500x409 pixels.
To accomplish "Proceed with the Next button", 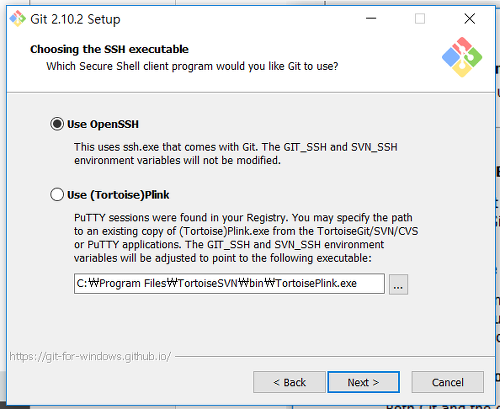I will pos(363,382).
